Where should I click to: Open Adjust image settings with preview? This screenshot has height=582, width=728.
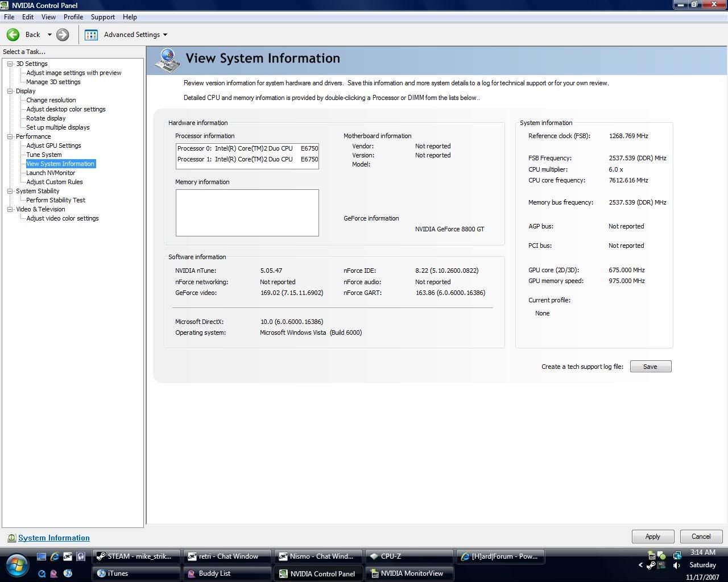point(74,73)
